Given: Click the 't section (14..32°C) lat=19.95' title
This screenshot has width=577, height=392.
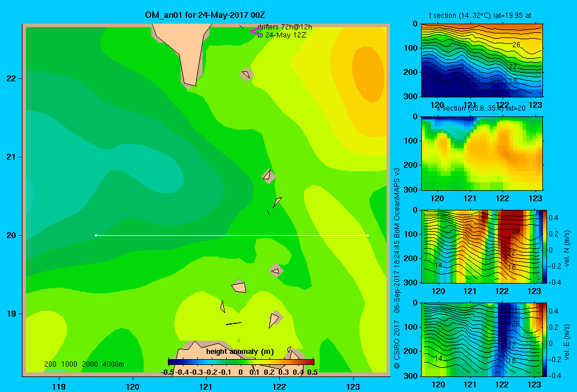Looking at the screenshot, I should (x=480, y=16).
